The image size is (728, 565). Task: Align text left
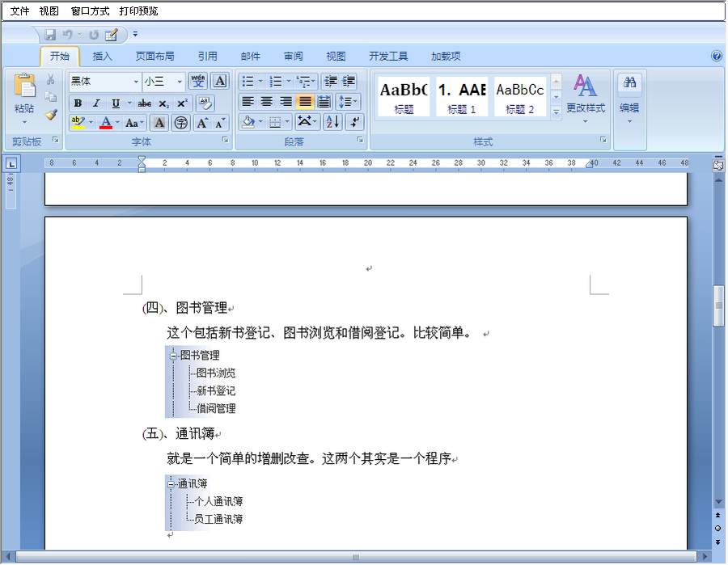point(248,102)
